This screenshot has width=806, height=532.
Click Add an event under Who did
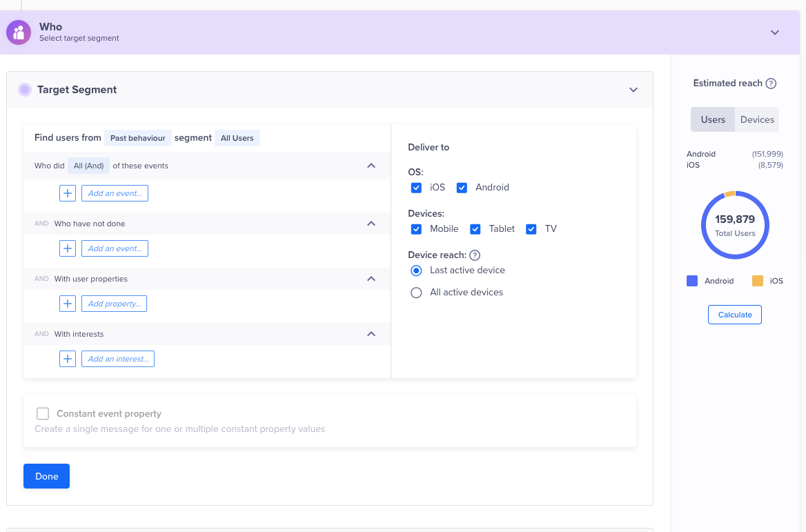pos(115,193)
